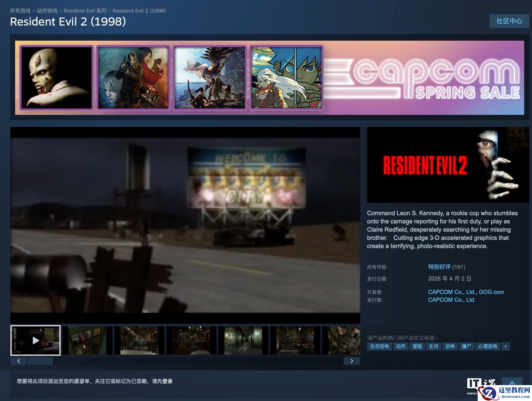This screenshot has height=401, width=532.
Task: Select the 生存 tag
Action: point(434,346)
